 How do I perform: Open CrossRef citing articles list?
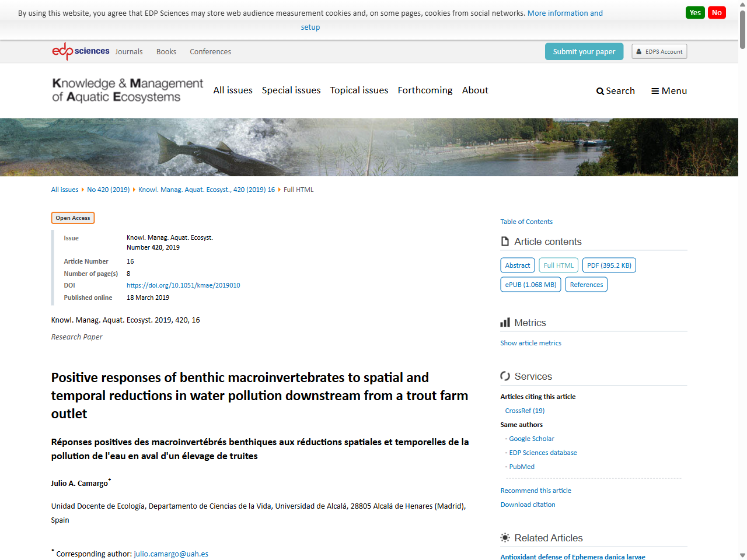(525, 410)
